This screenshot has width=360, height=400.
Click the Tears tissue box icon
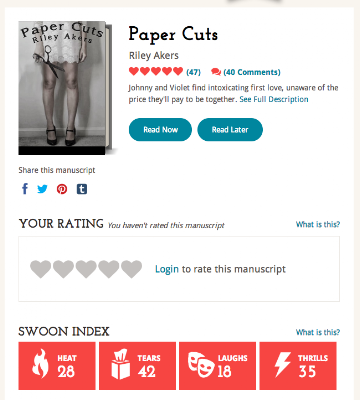[x=120, y=364]
